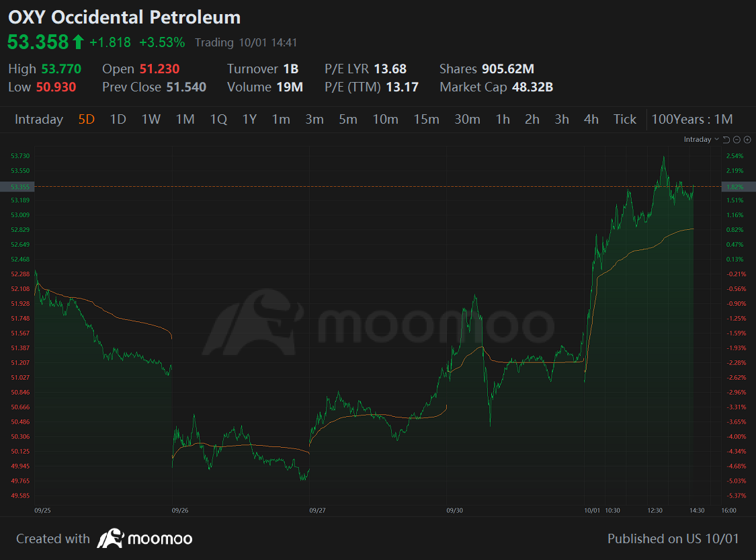Zoom out the chart with minus icon
The height and width of the screenshot is (560, 756).
coord(737,139)
